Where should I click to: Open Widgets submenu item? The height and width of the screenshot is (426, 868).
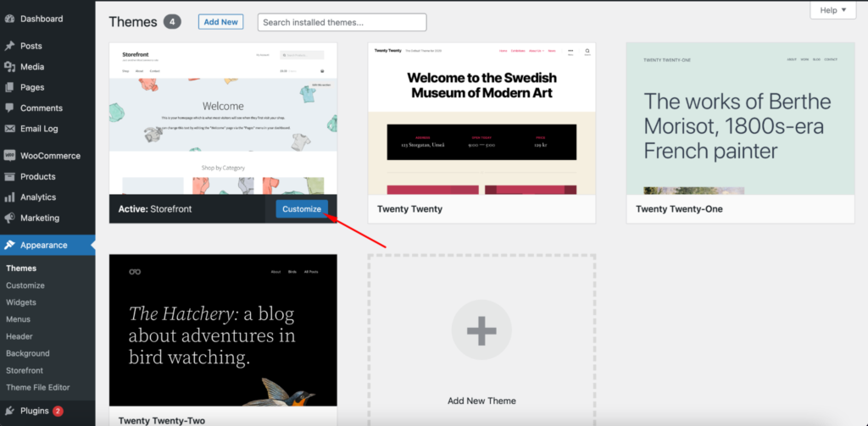pyautogui.click(x=21, y=302)
